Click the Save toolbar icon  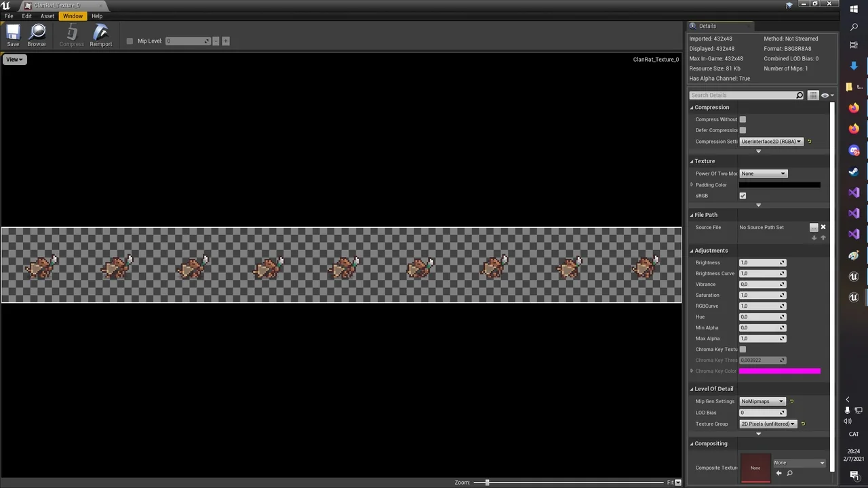(13, 35)
